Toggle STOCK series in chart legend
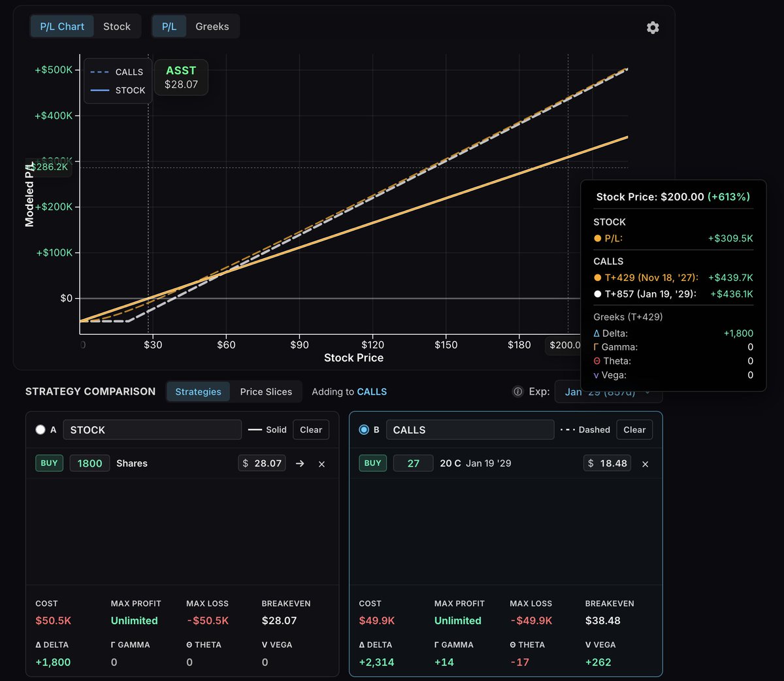 [x=118, y=90]
